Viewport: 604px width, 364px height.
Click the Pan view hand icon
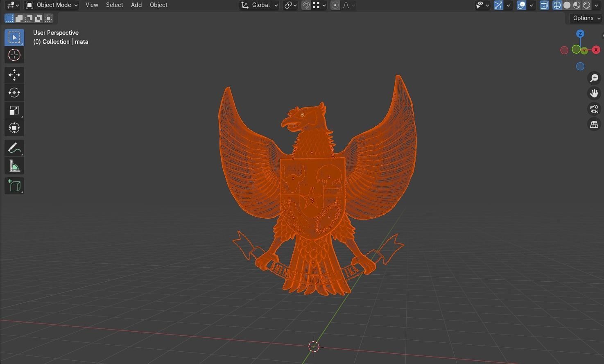pos(594,93)
